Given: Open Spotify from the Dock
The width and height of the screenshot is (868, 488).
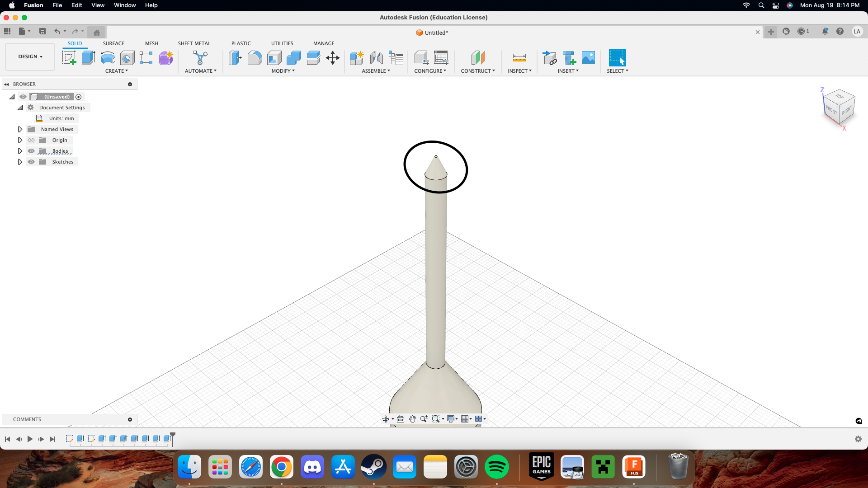Looking at the screenshot, I should pos(496,467).
